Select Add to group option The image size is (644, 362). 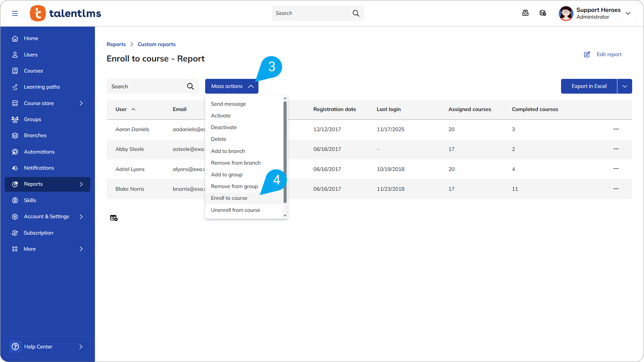pyautogui.click(x=226, y=174)
